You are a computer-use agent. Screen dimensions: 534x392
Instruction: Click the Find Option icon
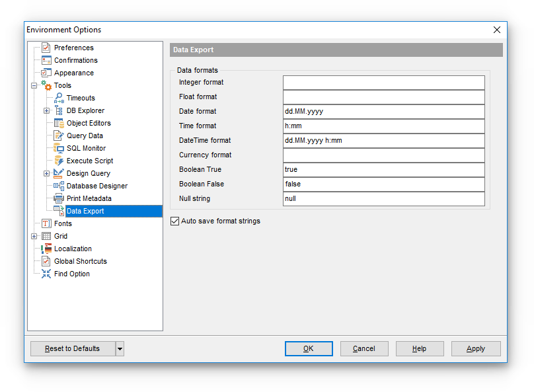tap(46, 274)
